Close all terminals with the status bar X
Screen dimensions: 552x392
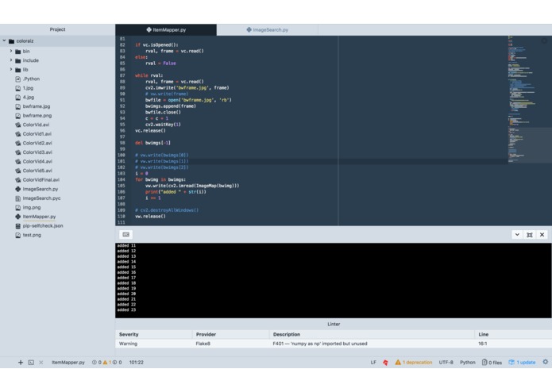(41, 362)
